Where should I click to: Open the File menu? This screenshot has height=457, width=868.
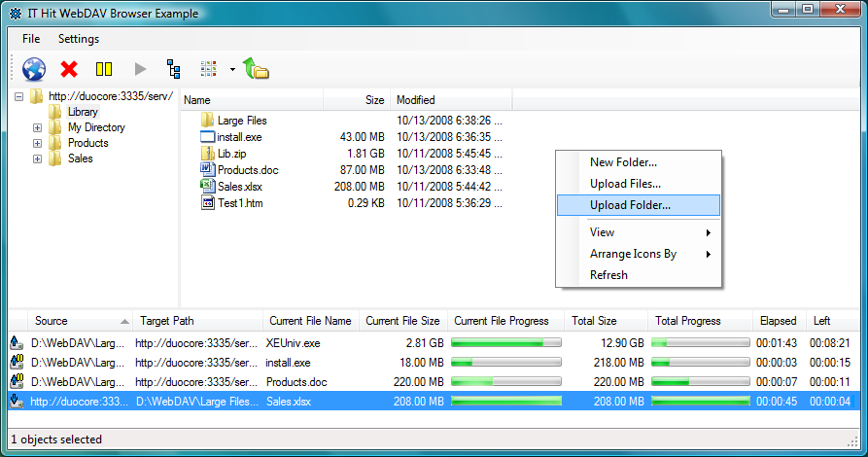31,39
